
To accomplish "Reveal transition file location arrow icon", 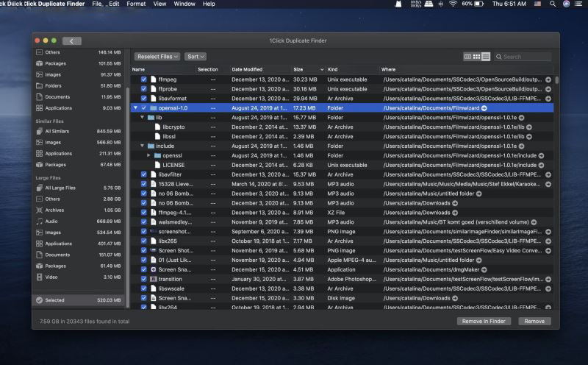I will tap(548, 280).
